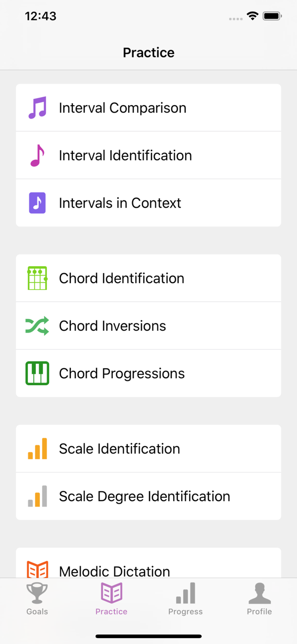Open the Interval Comparison exercise
Screen dimensions: 297x644
tap(148, 108)
